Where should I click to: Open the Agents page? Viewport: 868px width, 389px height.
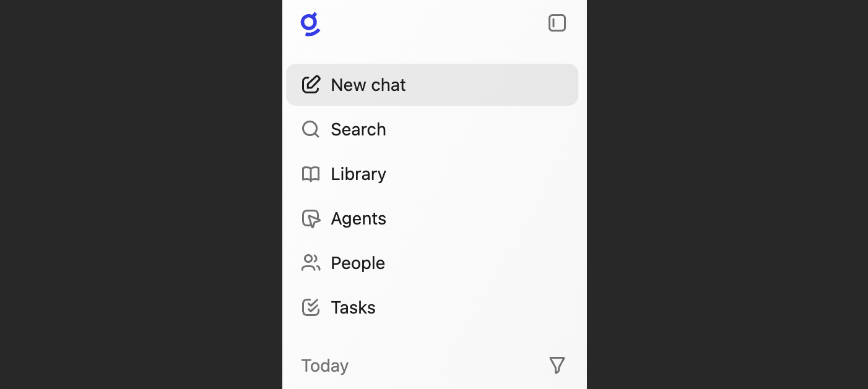point(432,218)
